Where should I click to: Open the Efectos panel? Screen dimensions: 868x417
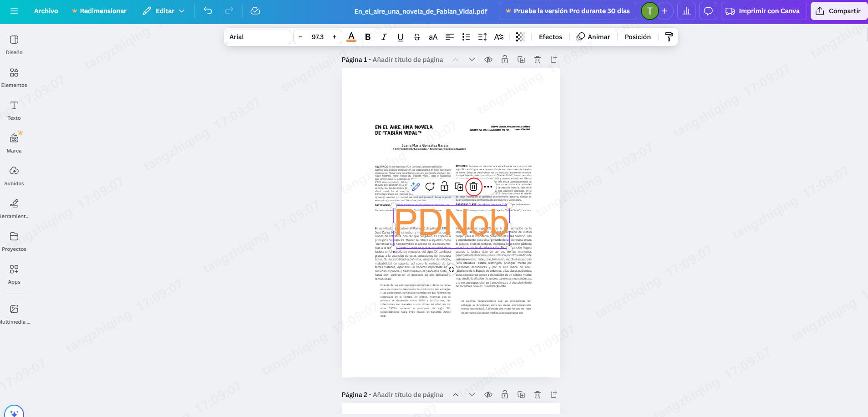(x=550, y=37)
